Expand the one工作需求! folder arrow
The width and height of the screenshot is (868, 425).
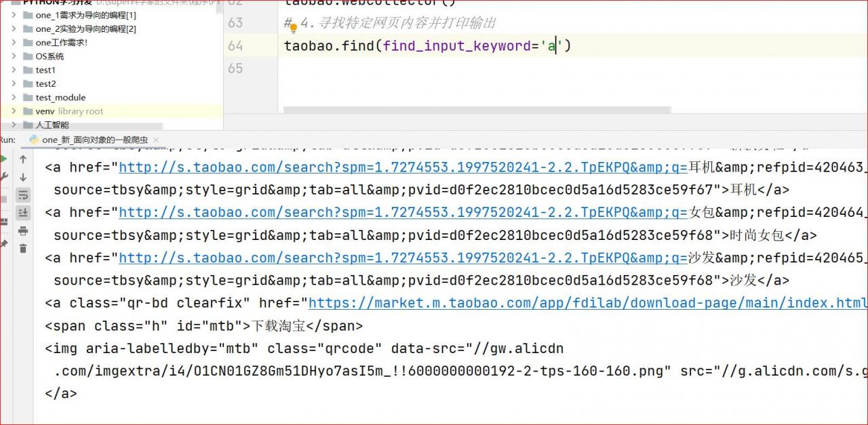point(14,43)
